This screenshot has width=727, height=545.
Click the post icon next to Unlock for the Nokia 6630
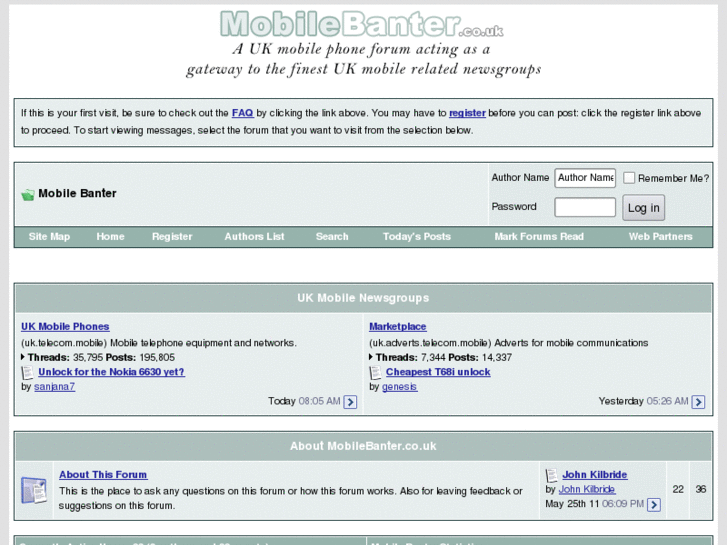(27, 372)
